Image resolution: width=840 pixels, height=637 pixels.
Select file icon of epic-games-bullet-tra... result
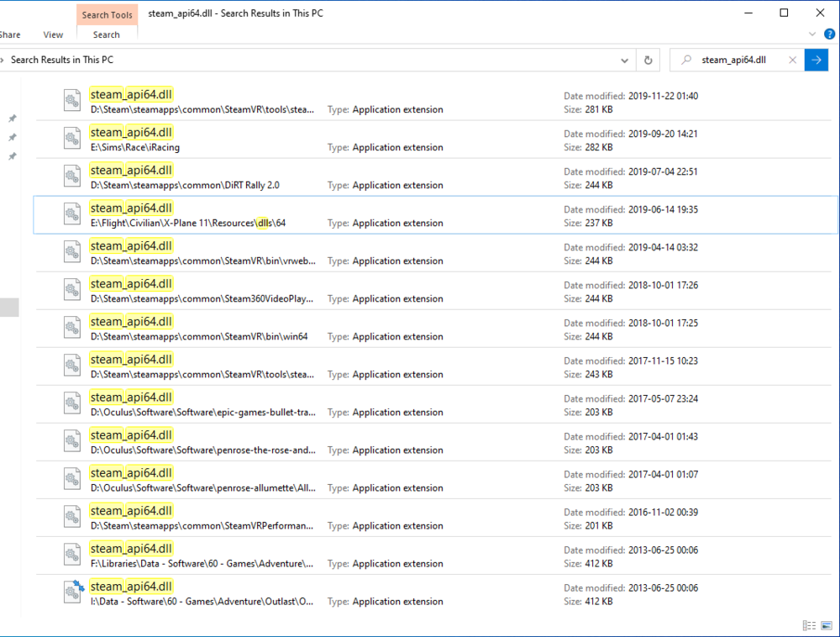72,403
